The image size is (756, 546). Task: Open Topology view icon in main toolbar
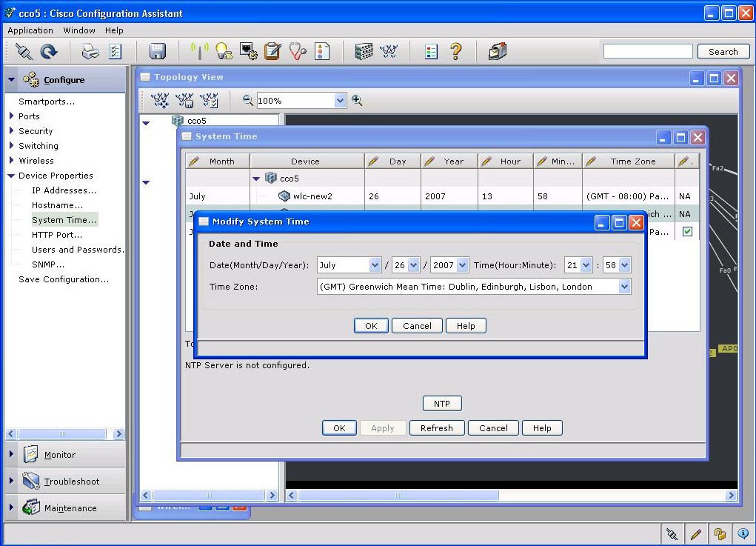[389, 51]
